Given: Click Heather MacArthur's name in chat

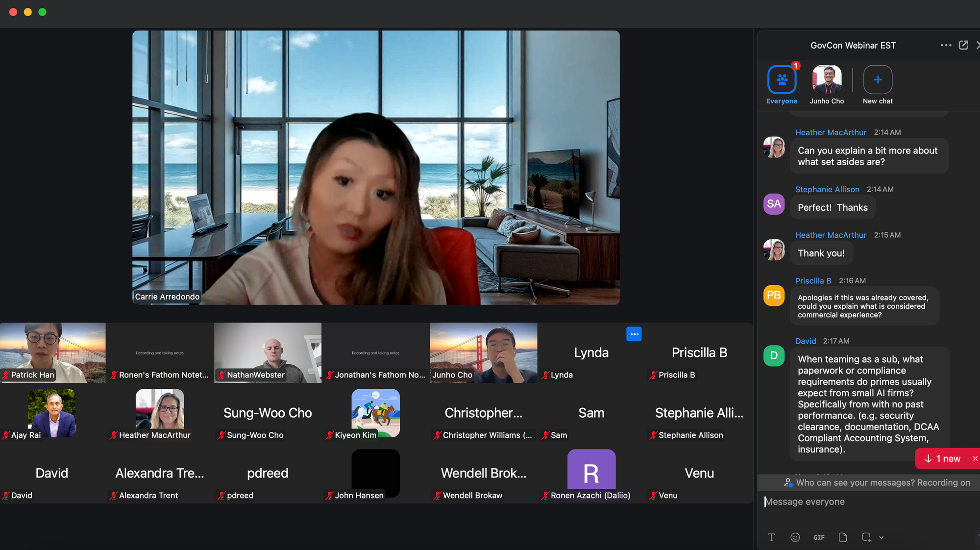Looking at the screenshot, I should tap(831, 132).
